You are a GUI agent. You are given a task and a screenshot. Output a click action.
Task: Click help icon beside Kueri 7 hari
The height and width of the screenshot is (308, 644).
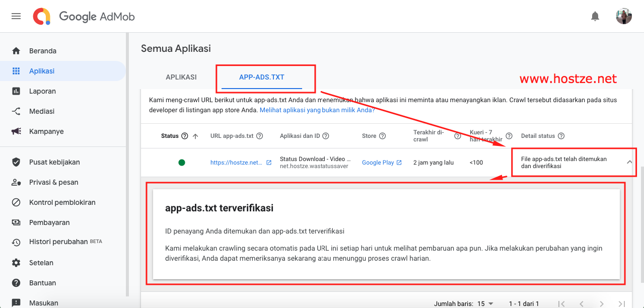tap(509, 136)
